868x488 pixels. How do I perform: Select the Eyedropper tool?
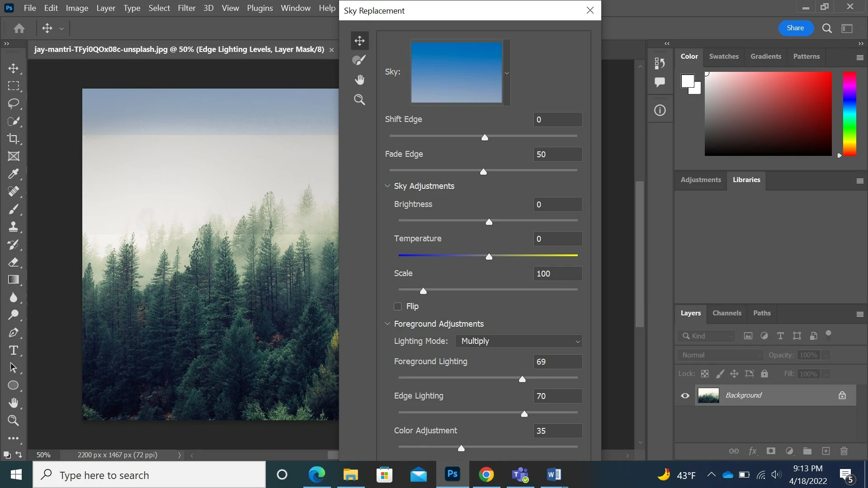(x=14, y=174)
